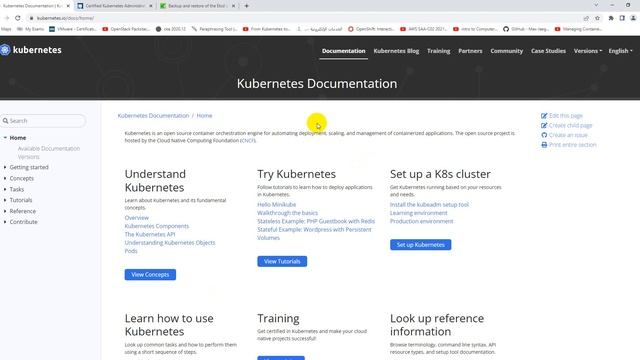Open the AWS SAA-C02 2021 bookmark
The height and width of the screenshot is (360, 640).
423,29
